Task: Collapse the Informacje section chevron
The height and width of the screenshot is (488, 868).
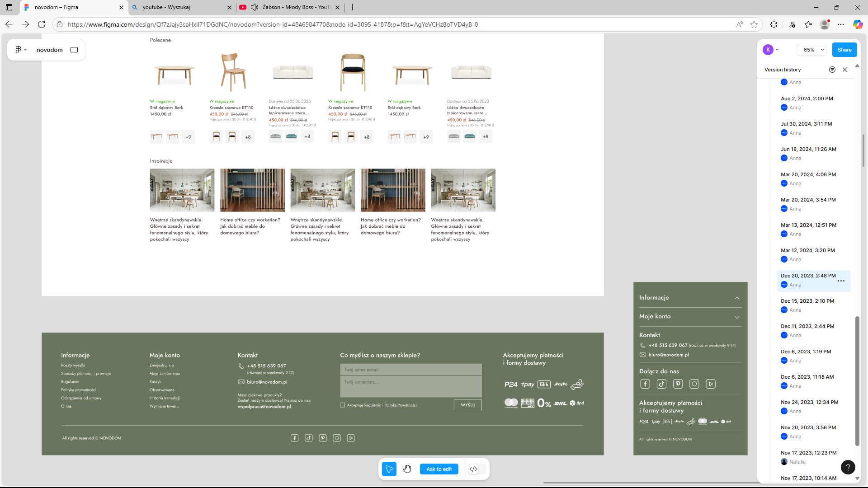Action: tap(737, 298)
